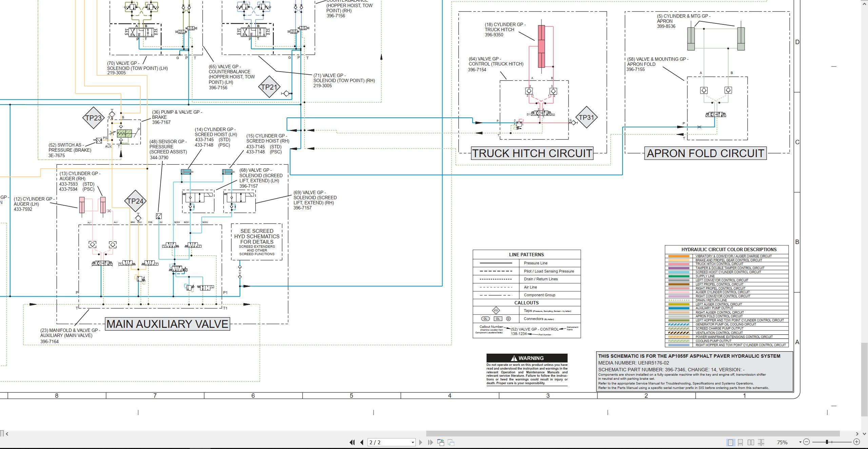Viewport: 868px width, 449px height.
Task: Enable continuous scrolling view mode
Action: [x=741, y=442]
